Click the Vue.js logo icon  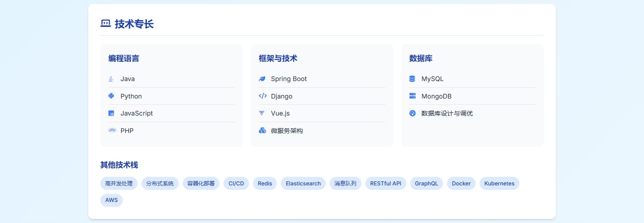click(262, 113)
